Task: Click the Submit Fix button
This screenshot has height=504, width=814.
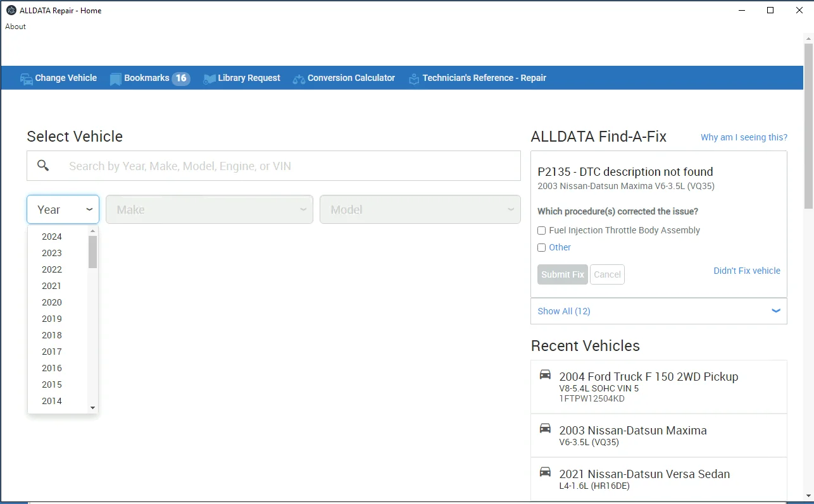Action: pos(563,274)
